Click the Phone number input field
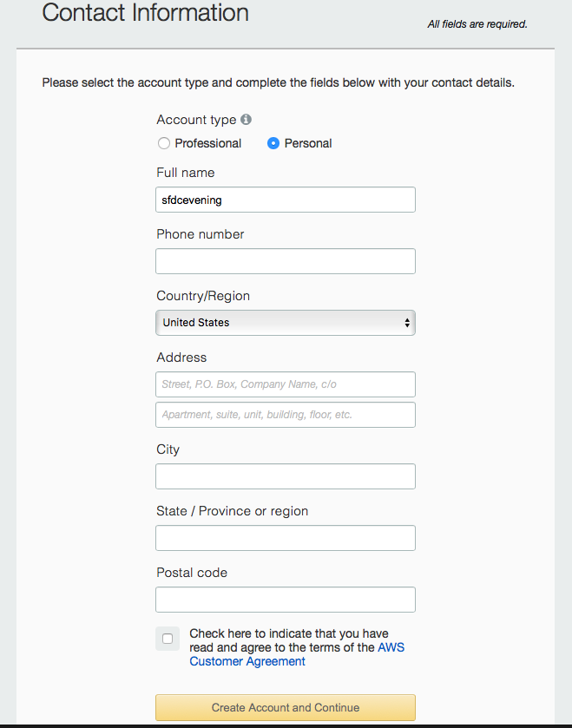Image resolution: width=572 pixels, height=728 pixels. tap(286, 261)
